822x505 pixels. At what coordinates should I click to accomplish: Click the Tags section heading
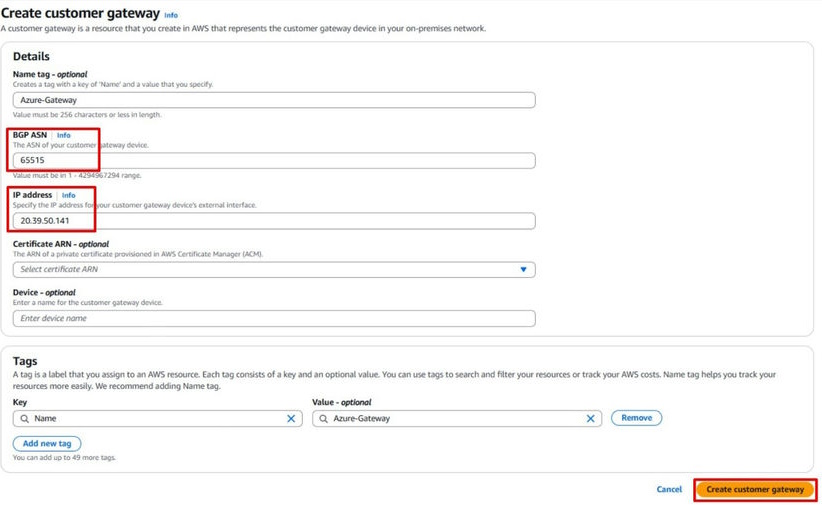coord(25,360)
